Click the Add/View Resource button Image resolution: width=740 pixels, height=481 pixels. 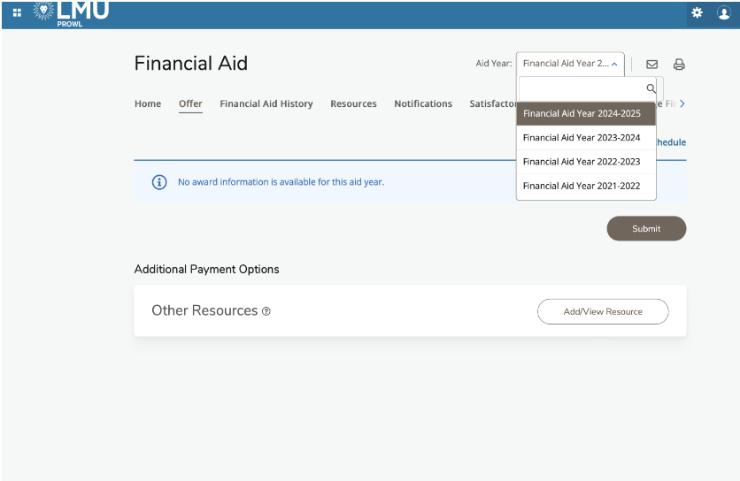point(603,312)
